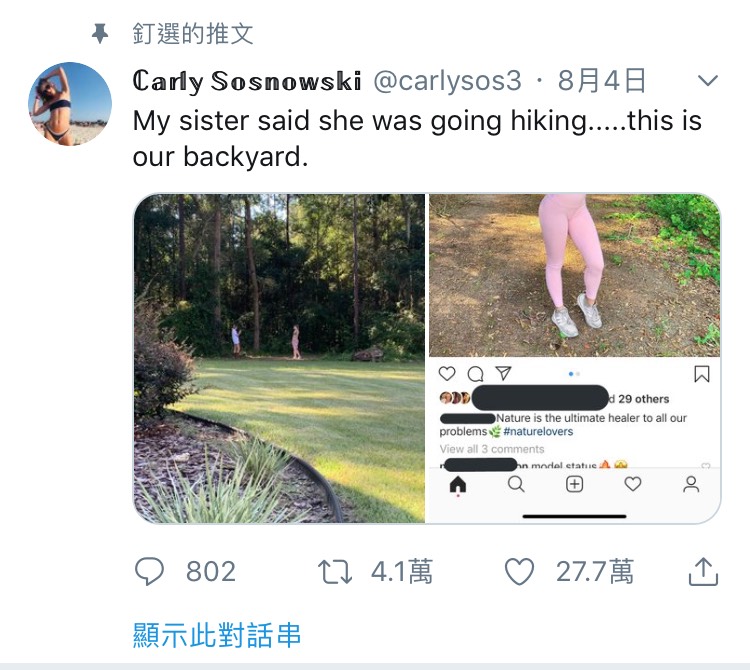Go to Instagram home tab
The image size is (750, 670).
pos(458,485)
